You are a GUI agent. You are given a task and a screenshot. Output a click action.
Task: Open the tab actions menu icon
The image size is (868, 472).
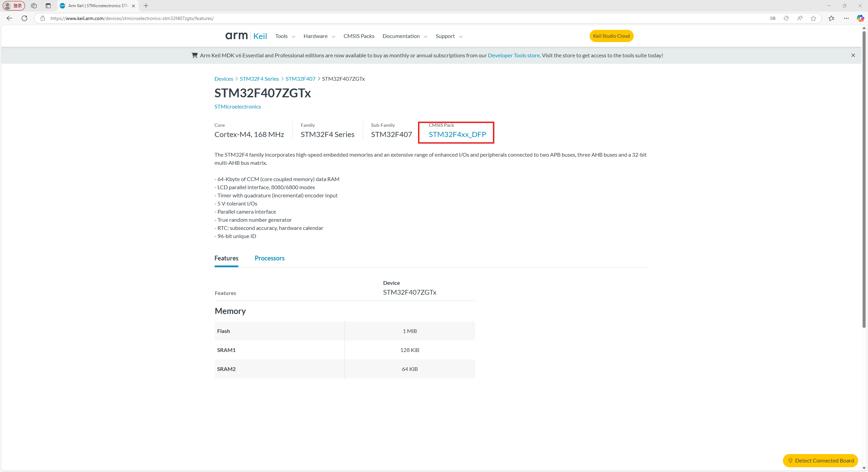[48, 6]
